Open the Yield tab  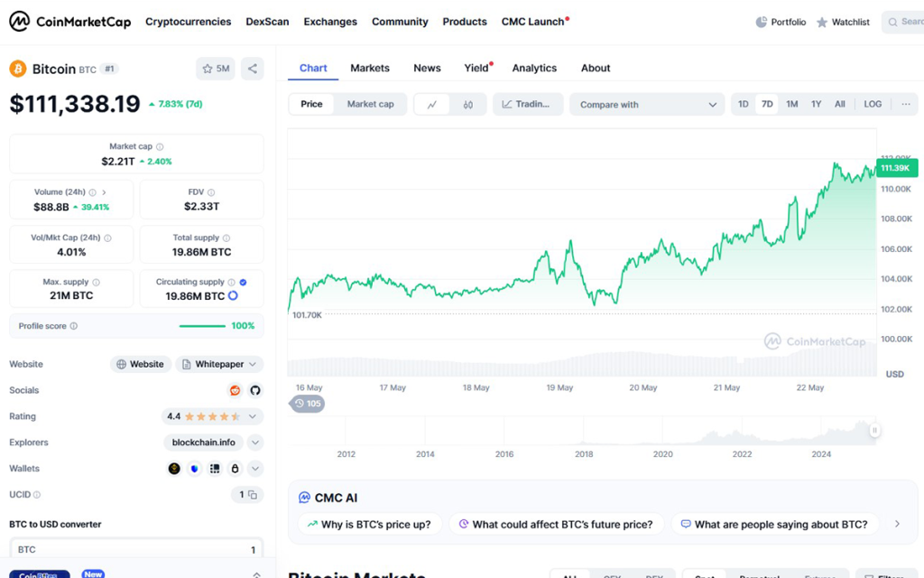(477, 68)
